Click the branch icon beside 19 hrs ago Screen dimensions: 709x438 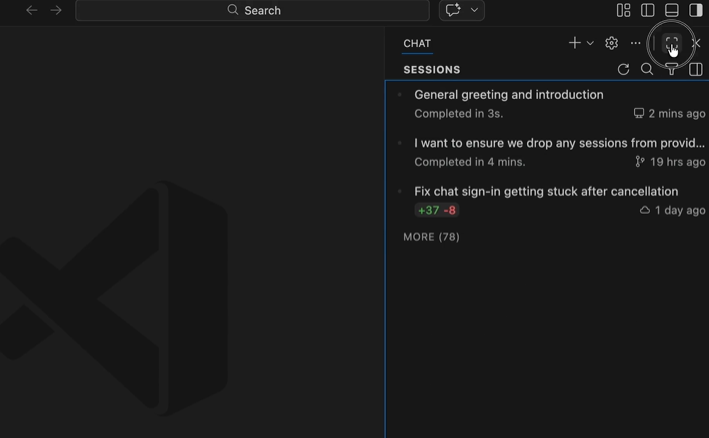click(640, 161)
